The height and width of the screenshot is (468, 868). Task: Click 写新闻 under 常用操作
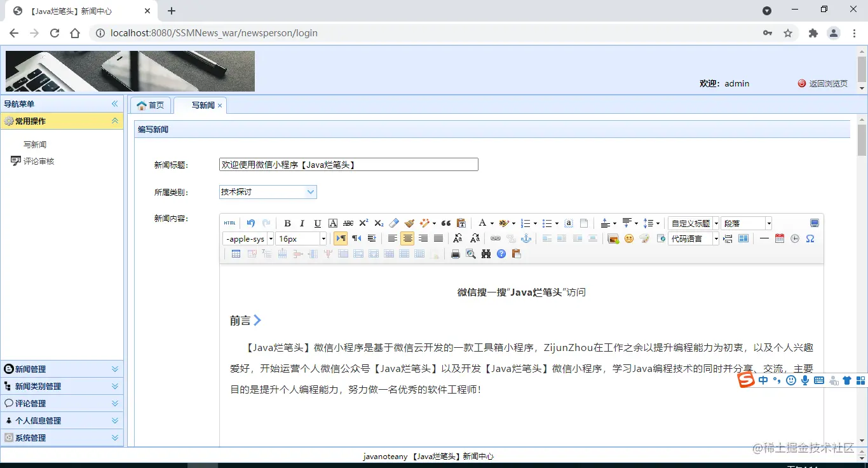click(36, 144)
